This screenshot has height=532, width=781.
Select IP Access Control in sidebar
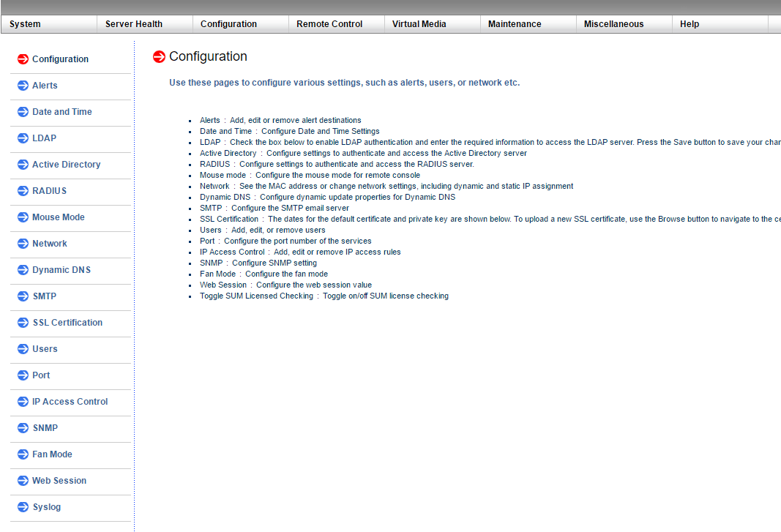click(70, 402)
